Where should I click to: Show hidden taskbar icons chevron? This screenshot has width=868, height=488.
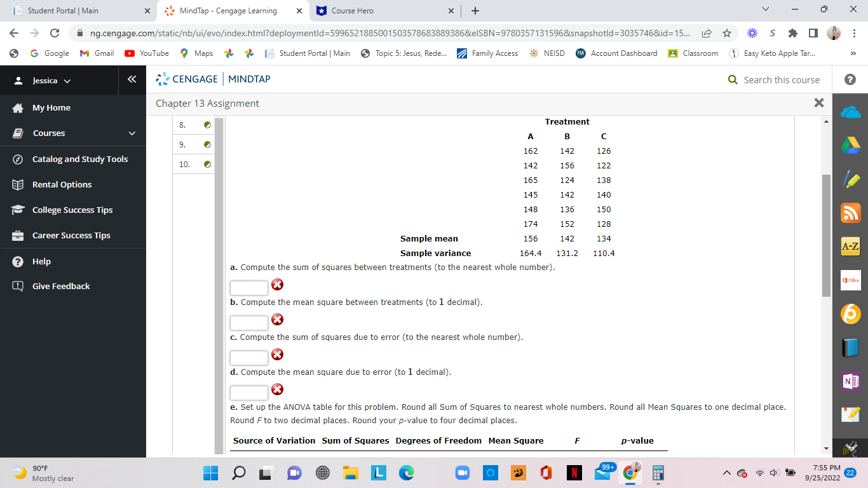pos(725,473)
